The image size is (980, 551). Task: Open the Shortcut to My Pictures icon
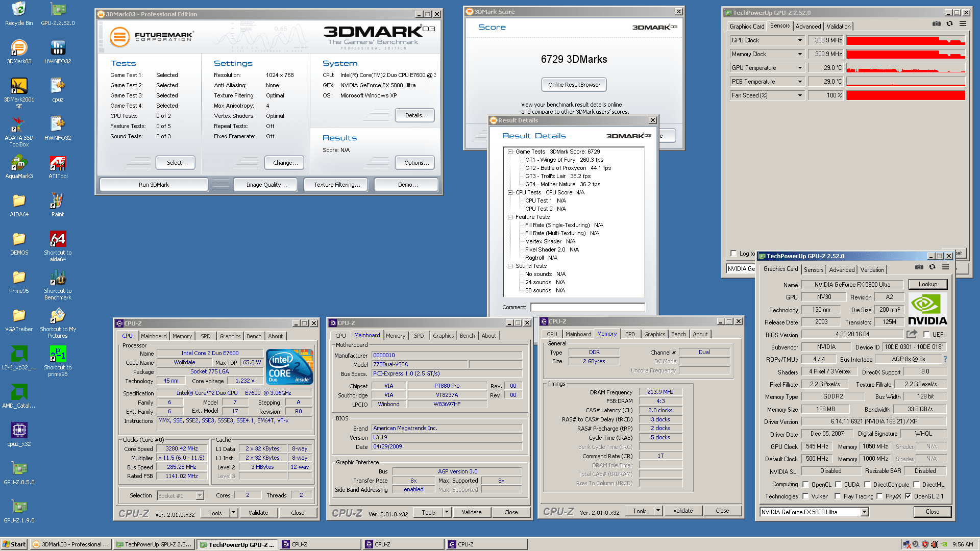[x=58, y=322]
